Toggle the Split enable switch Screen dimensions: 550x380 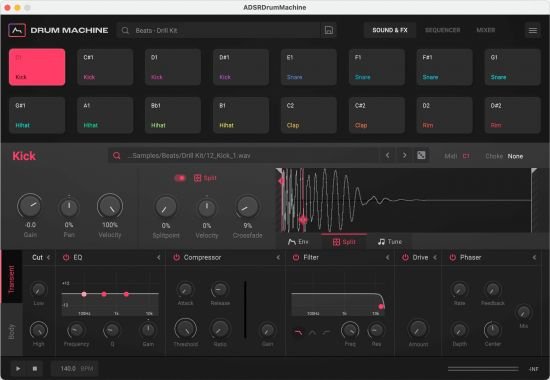tap(180, 178)
